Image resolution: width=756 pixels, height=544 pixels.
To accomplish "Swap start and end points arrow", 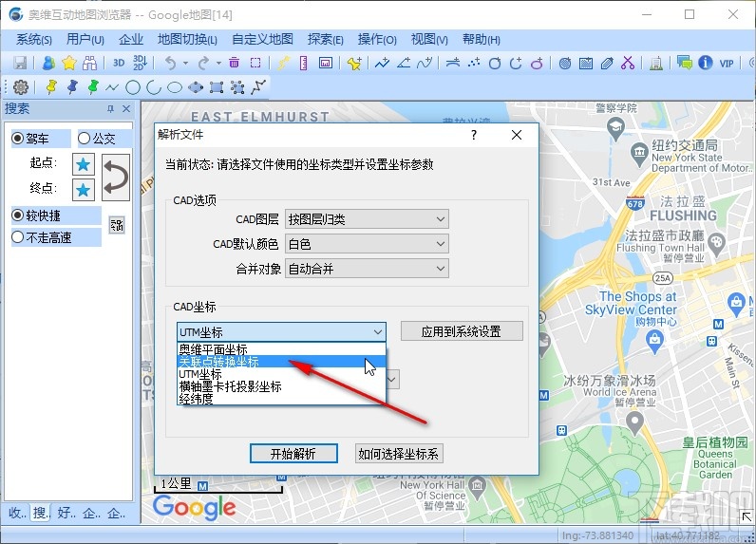I will click(x=116, y=177).
